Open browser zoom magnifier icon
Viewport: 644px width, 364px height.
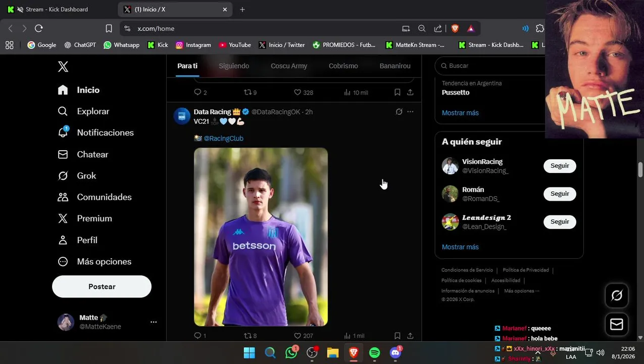coord(422,28)
